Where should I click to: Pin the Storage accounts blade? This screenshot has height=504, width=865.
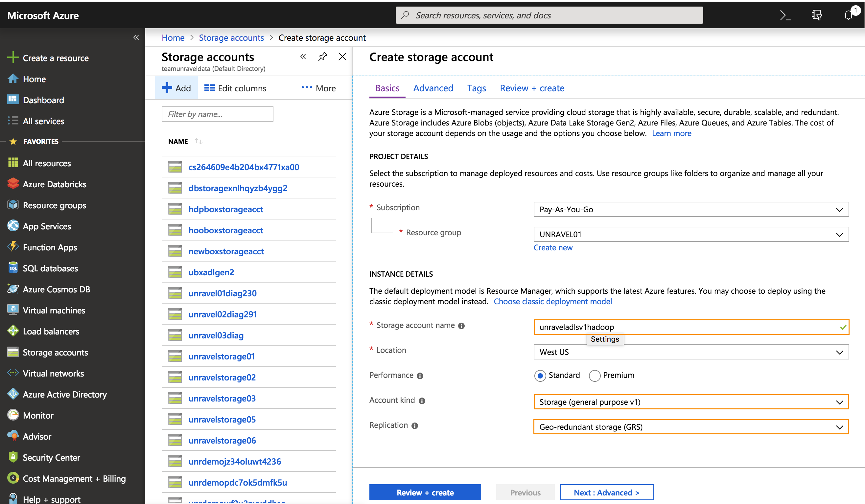point(322,57)
